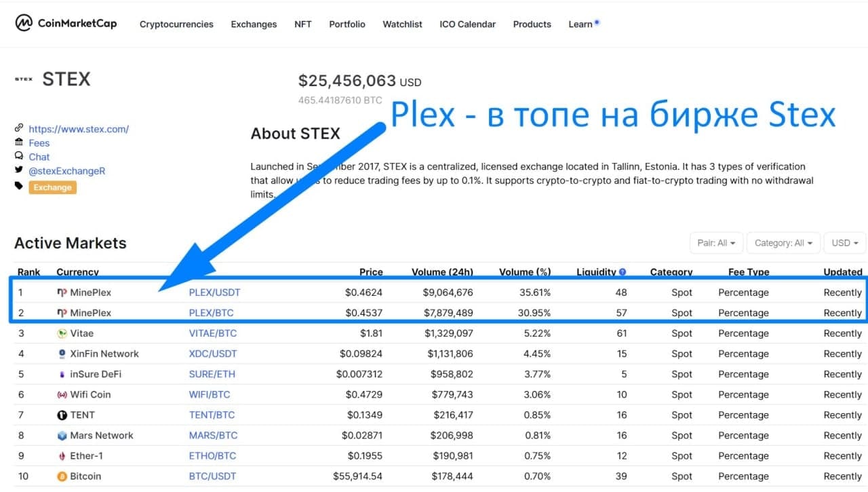Viewport: 868px width, 492px height.
Task: Click the Mars Network coin icon
Action: click(62, 435)
